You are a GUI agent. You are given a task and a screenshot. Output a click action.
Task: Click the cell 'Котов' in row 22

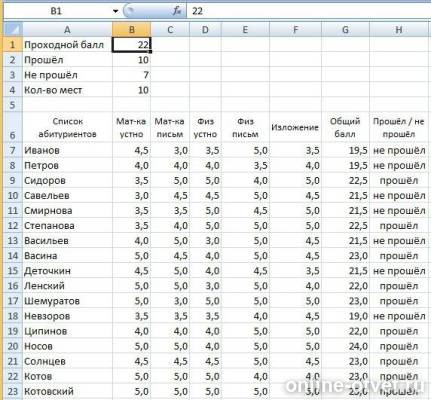pos(67,376)
